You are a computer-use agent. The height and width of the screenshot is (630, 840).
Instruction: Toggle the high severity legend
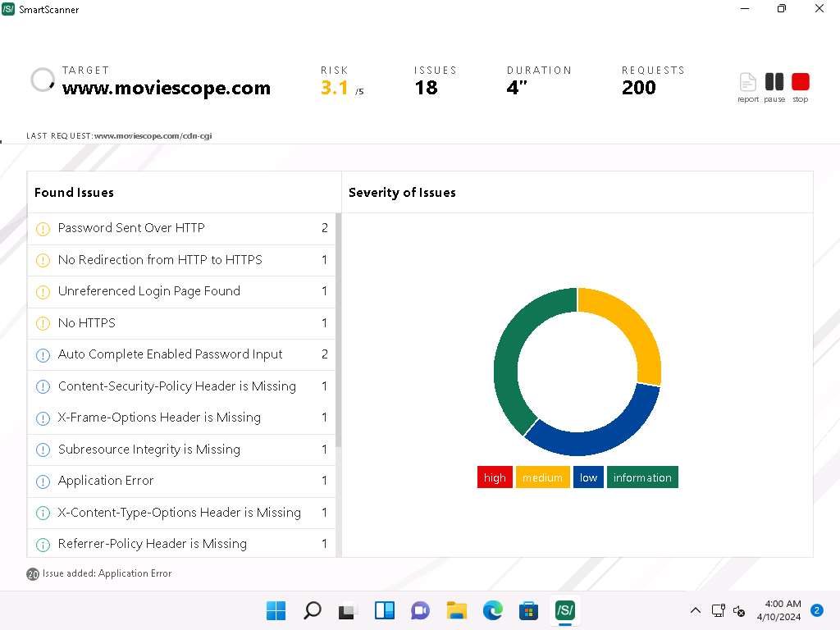[495, 477]
